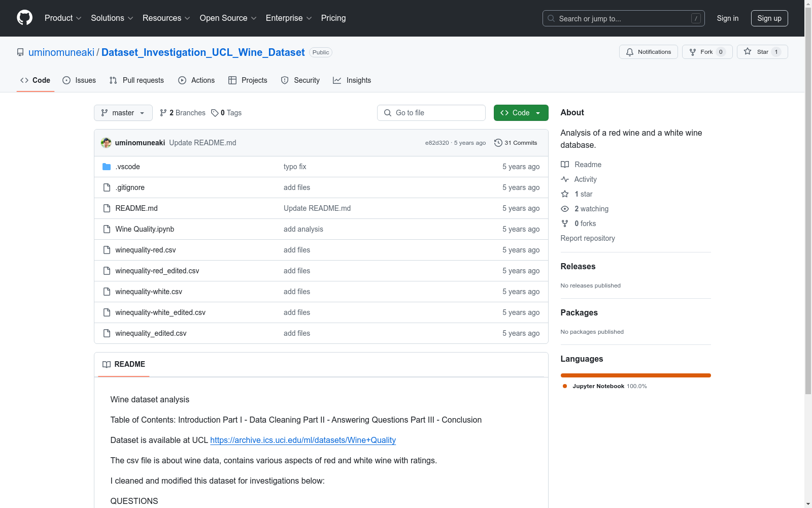Image resolution: width=812 pixels, height=508 pixels.
Task: Click file icon next to winequality-white_edited.csv
Action: click(x=107, y=312)
